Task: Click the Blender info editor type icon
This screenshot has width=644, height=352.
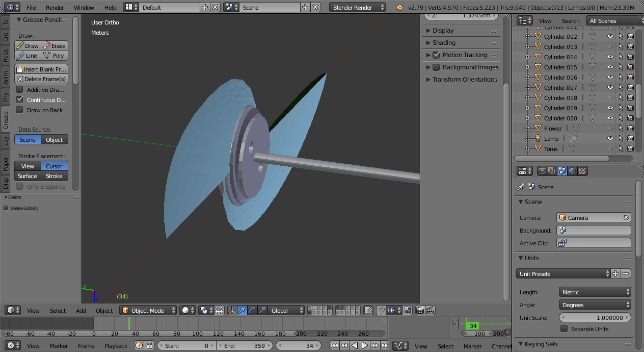Action: tap(13, 7)
